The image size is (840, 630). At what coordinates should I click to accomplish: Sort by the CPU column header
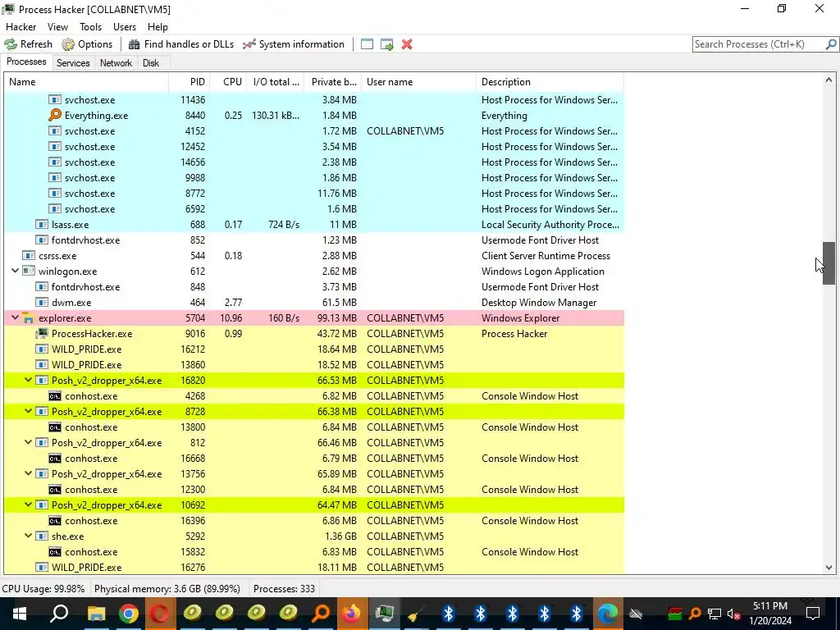228,82
